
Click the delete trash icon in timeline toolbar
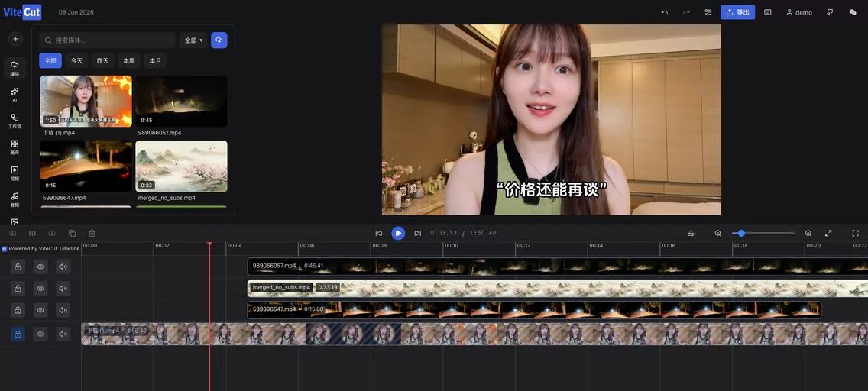[92, 234]
